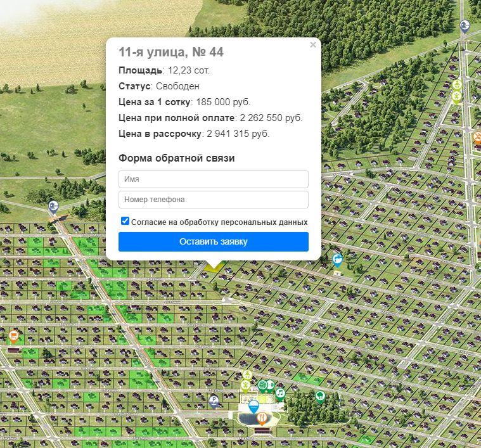Click the 'Согласие на обработку персональных данных' label
The image size is (481, 448).
219,222
